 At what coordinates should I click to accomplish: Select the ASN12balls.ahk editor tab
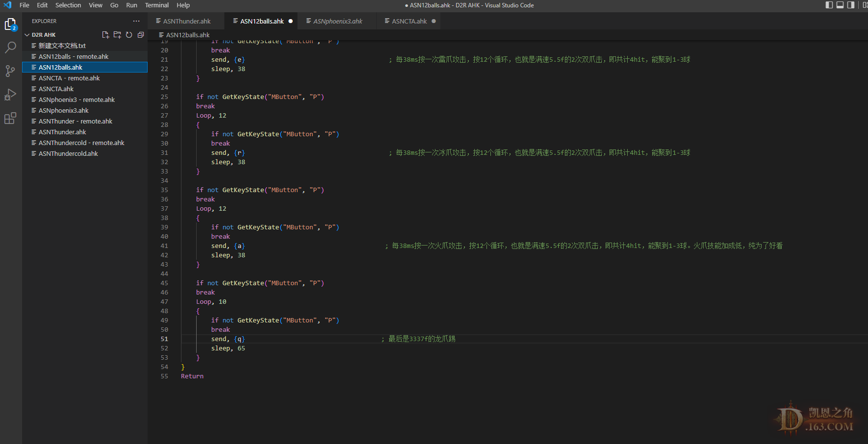coord(261,21)
